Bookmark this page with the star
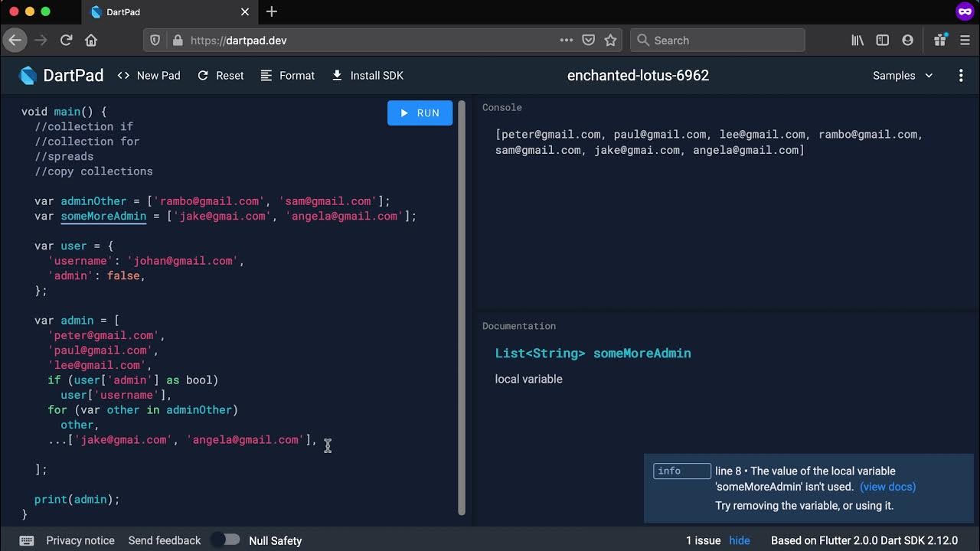The image size is (980, 551). [x=610, y=40]
